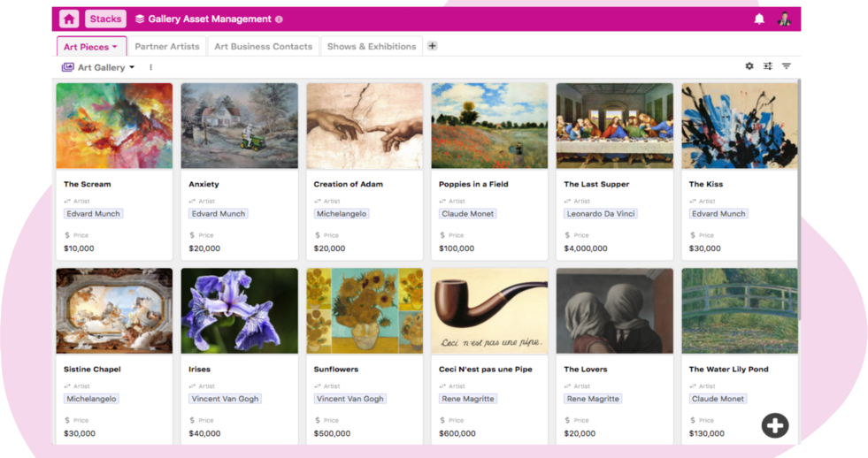This screenshot has width=868, height=458.
Task: Click the info icon next to Gallery Asset Management
Action: tap(279, 19)
